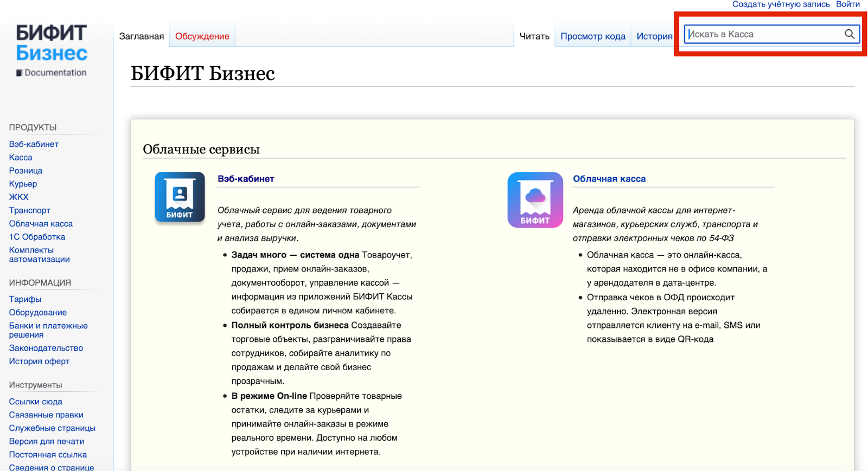This screenshot has height=471, width=868.
Task: Open 1С Обработка sidebar link
Action: (37, 237)
